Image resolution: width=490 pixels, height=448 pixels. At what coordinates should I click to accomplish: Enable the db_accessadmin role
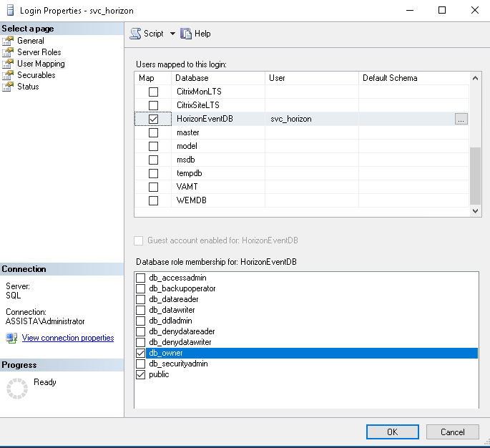coord(141,278)
